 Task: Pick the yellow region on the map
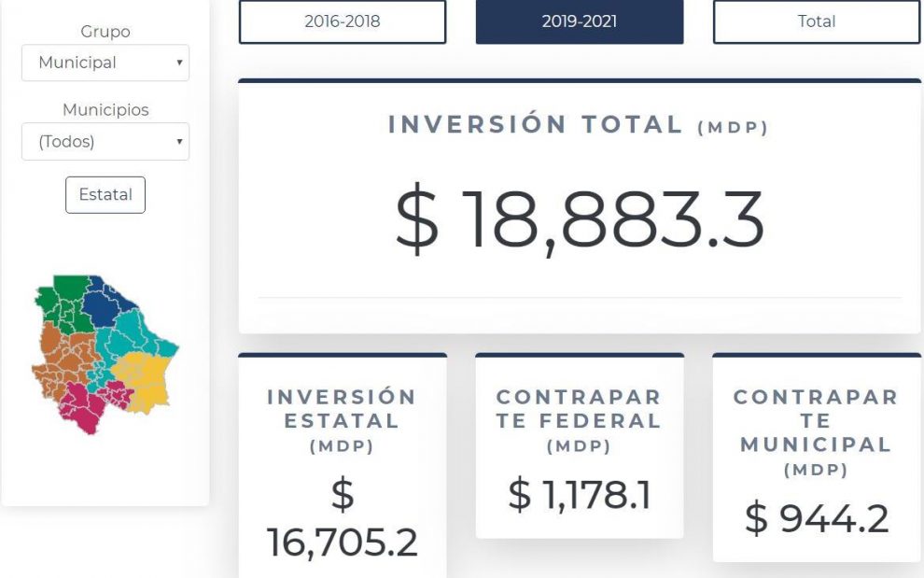146,379
